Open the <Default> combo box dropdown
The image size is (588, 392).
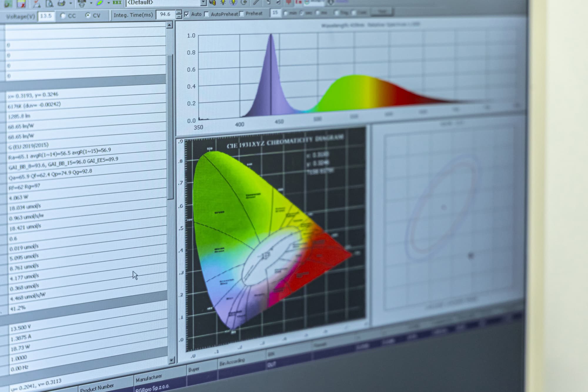click(203, 2)
